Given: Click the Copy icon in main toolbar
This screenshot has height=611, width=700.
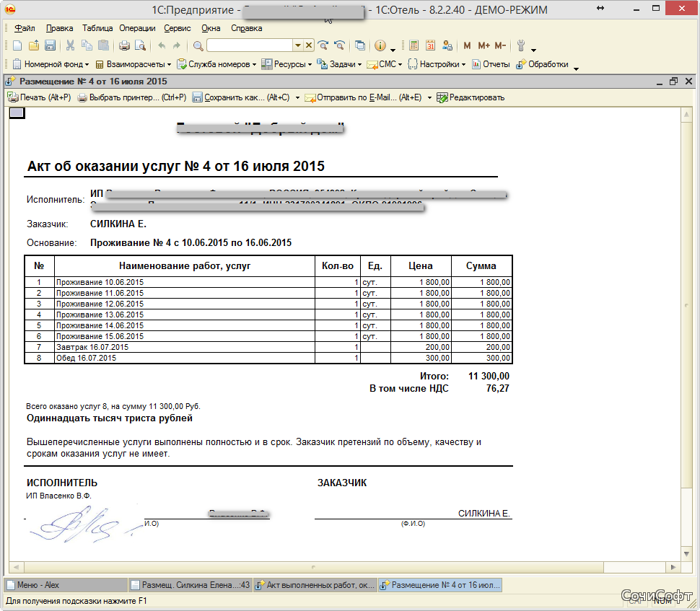Looking at the screenshot, I should click(x=87, y=45).
